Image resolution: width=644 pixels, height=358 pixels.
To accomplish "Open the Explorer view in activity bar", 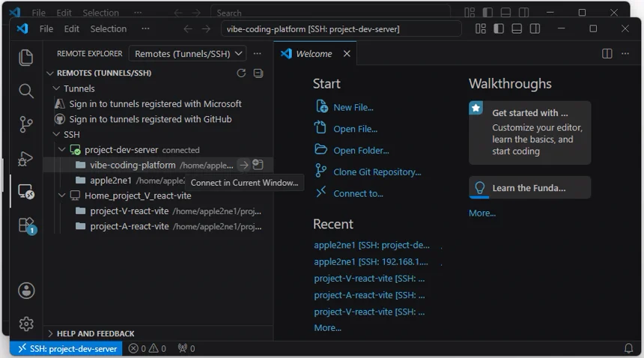I will pos(26,57).
